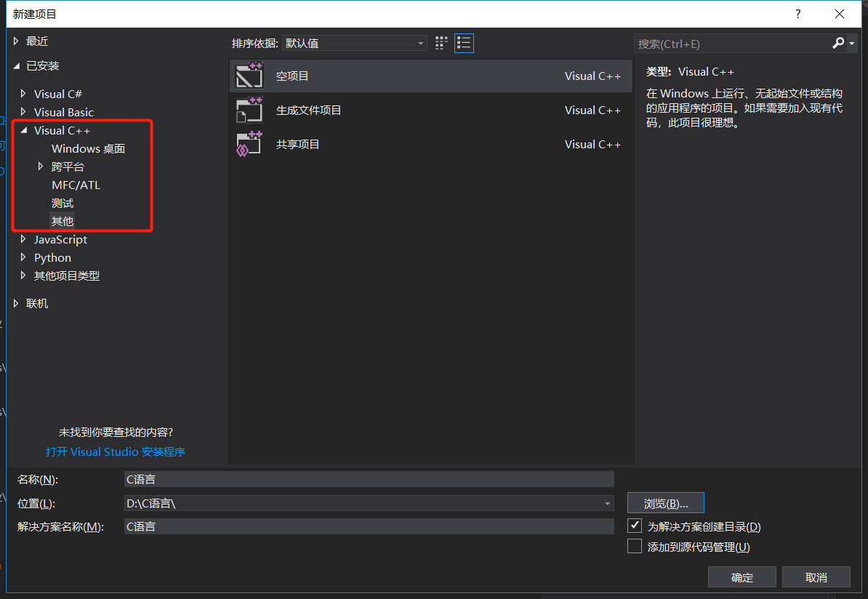Click the 取消 button
The height and width of the screenshot is (599, 868).
pos(816,577)
